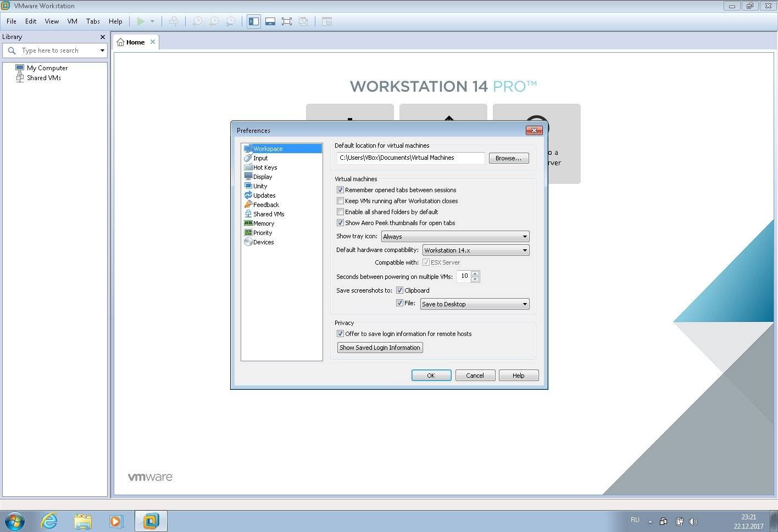This screenshot has height=532, width=778.
Task: Click the default VM location path field
Action: (411, 158)
